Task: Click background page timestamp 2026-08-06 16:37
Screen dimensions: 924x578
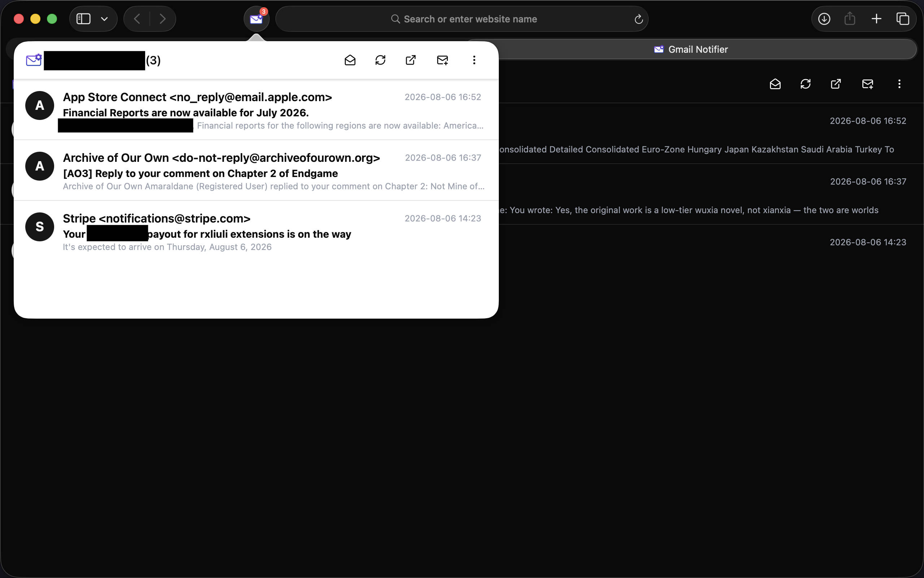Action: (x=868, y=182)
